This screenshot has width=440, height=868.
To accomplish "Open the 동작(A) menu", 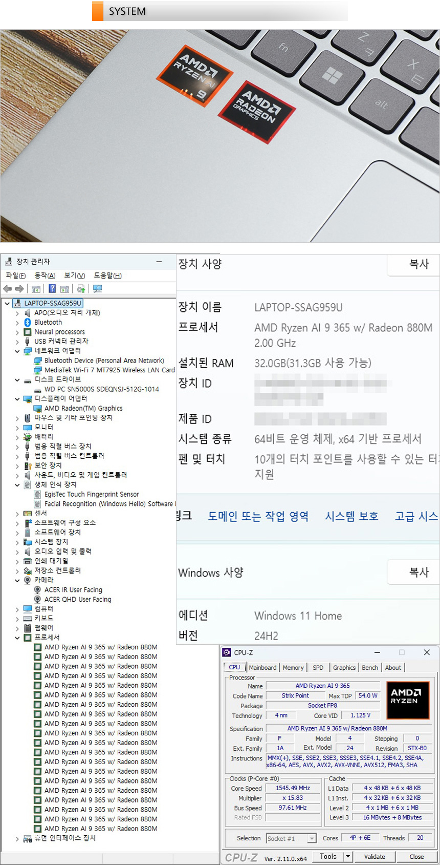I will [45, 276].
